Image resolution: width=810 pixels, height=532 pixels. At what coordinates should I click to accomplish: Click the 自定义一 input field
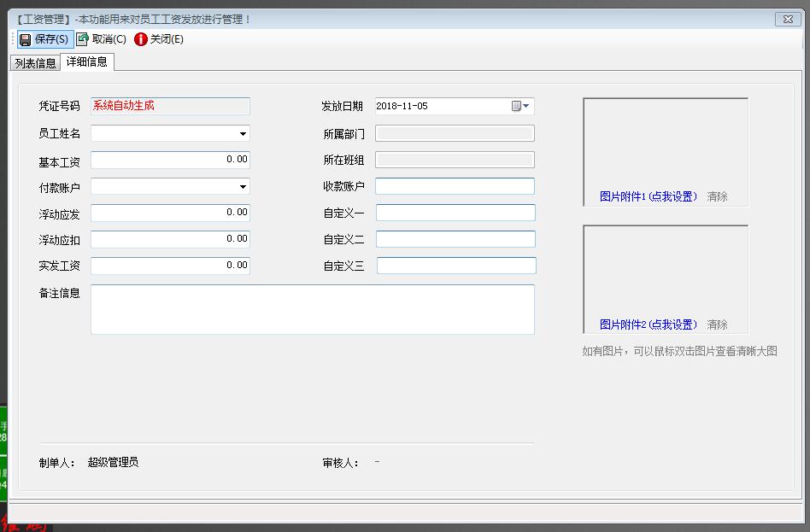click(455, 213)
